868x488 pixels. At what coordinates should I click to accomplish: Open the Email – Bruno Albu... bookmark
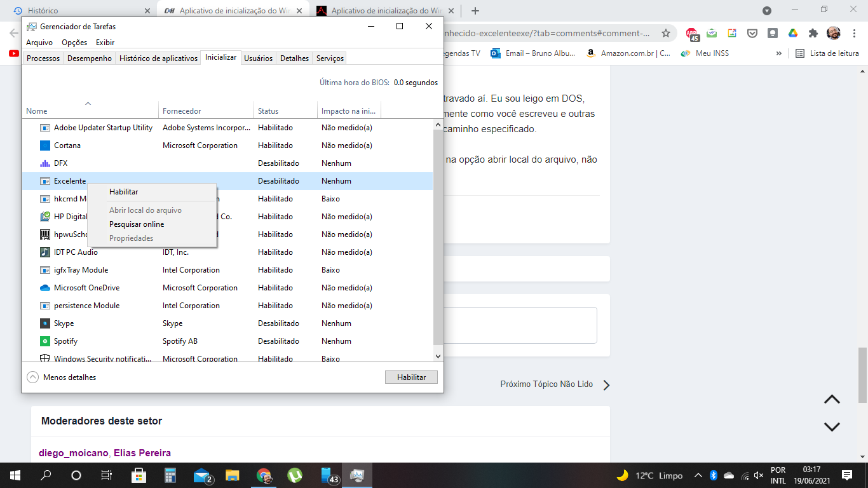(x=532, y=53)
